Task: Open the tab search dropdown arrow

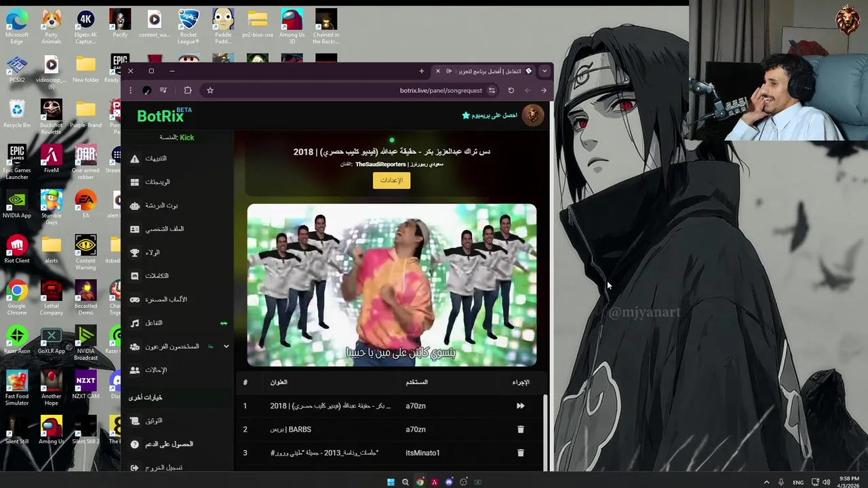Action: (x=544, y=71)
